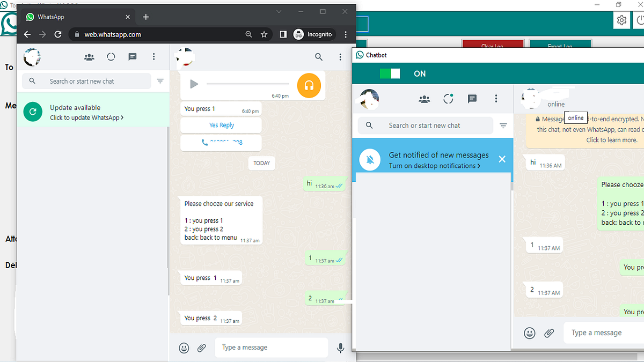Click the voice message seek bar

[x=250, y=84]
